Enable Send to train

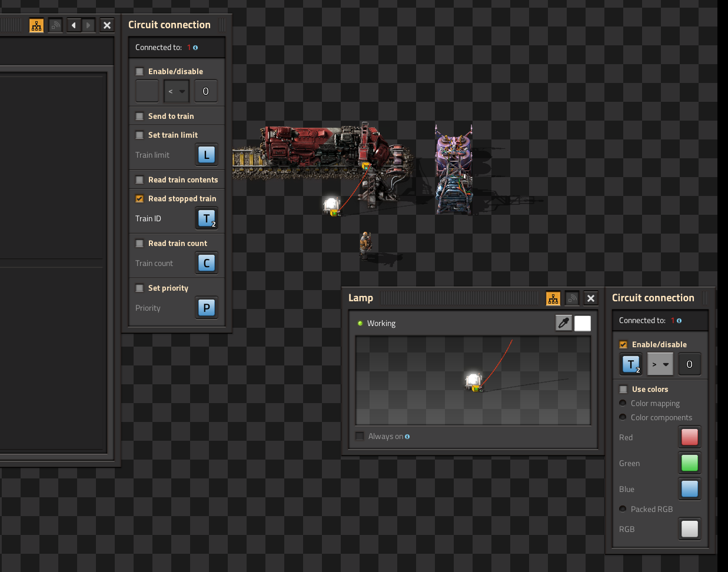pos(139,116)
